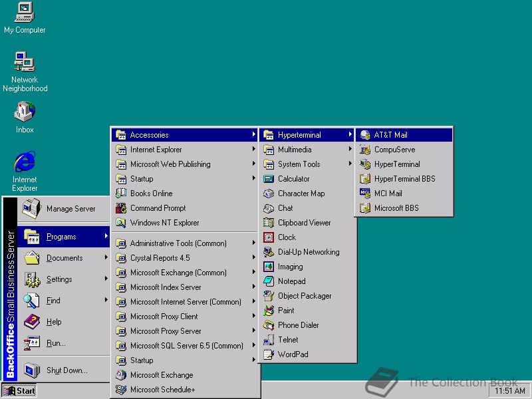Screen dimensions: 532x399
Task: Click the MCI Mail icon
Action: [365, 194]
